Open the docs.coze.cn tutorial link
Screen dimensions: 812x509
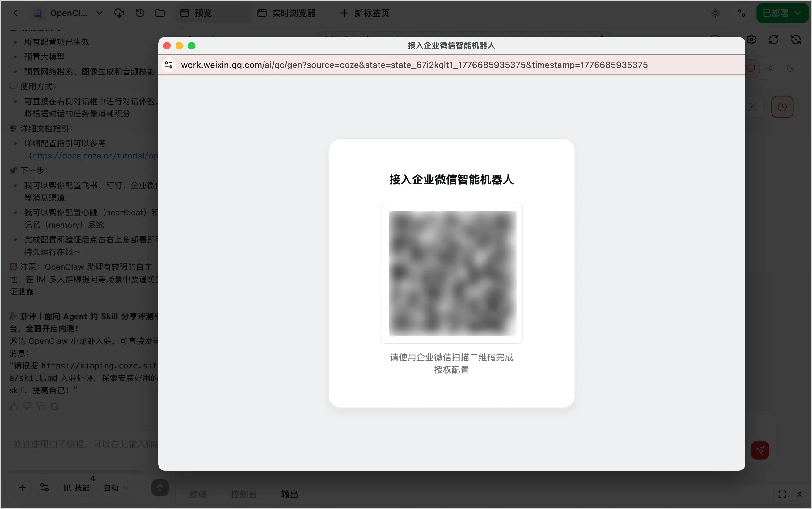point(95,156)
